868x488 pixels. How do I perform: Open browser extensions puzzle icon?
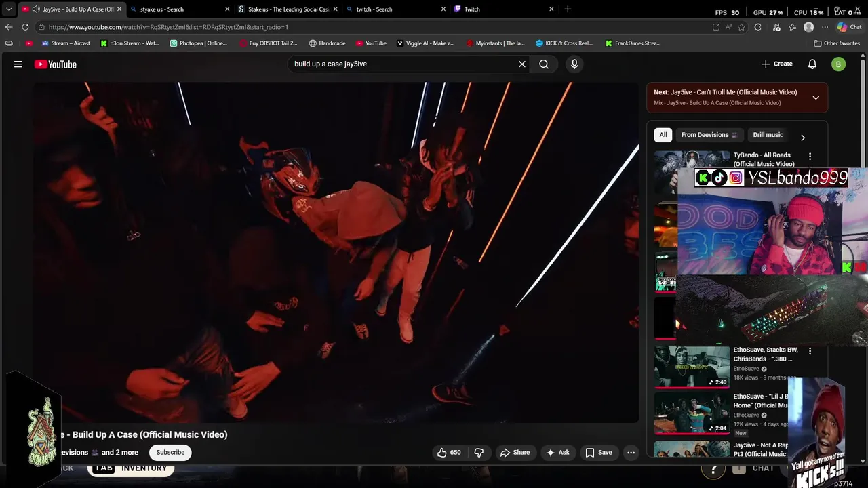point(757,27)
